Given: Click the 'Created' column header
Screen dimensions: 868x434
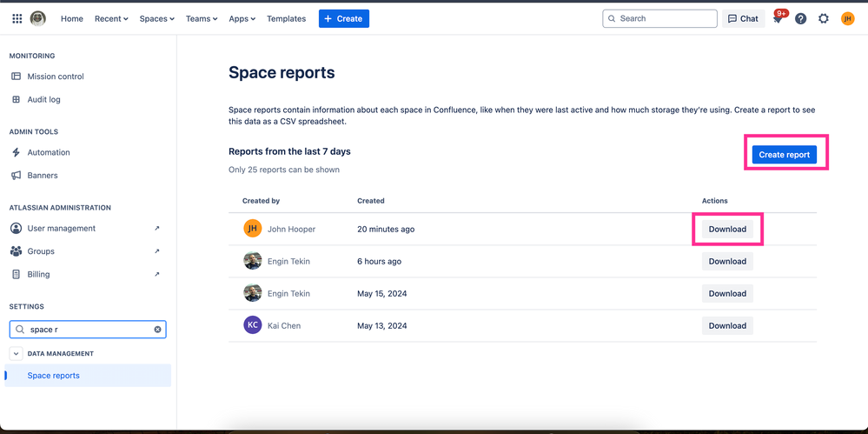Looking at the screenshot, I should pos(371,201).
